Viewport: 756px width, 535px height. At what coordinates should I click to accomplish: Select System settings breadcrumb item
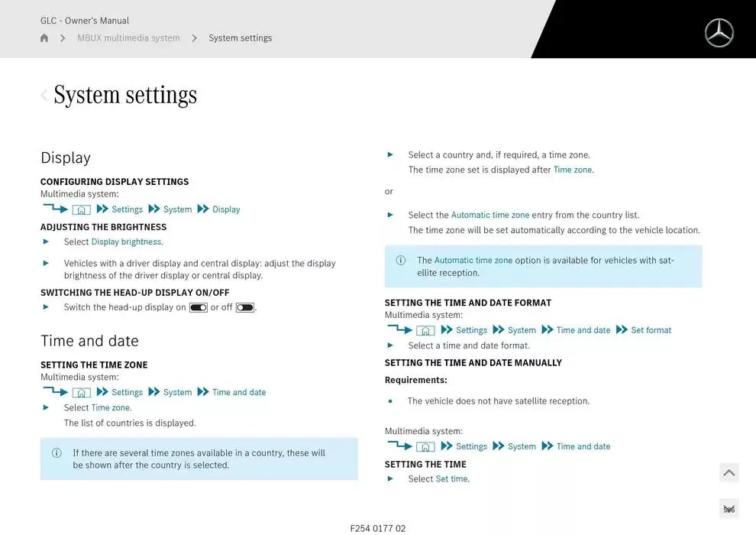coord(240,38)
